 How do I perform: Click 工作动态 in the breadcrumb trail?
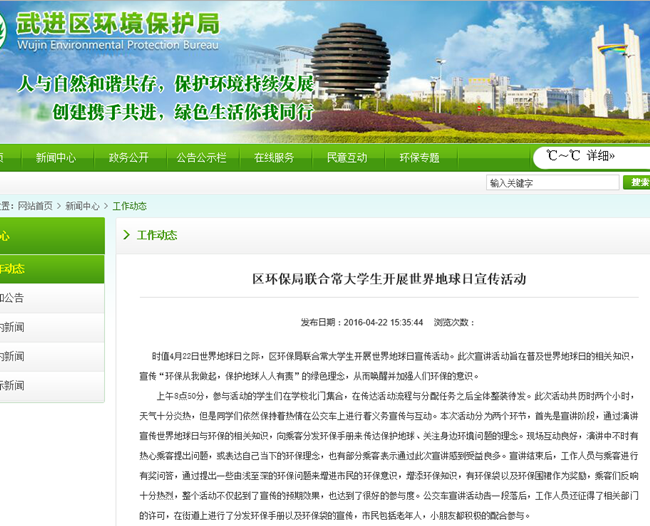pyautogui.click(x=129, y=206)
